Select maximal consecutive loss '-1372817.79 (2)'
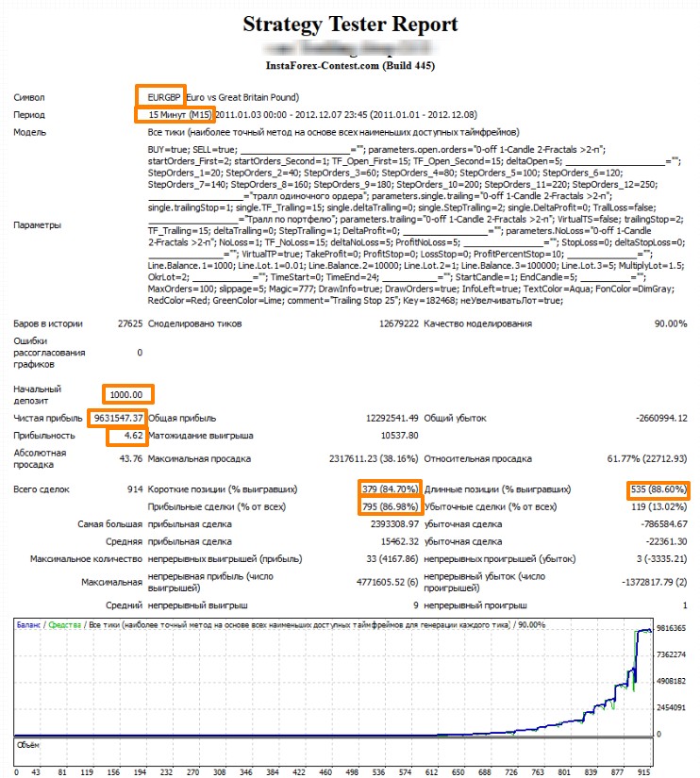Image resolution: width=700 pixels, height=778 pixels. 655,582
